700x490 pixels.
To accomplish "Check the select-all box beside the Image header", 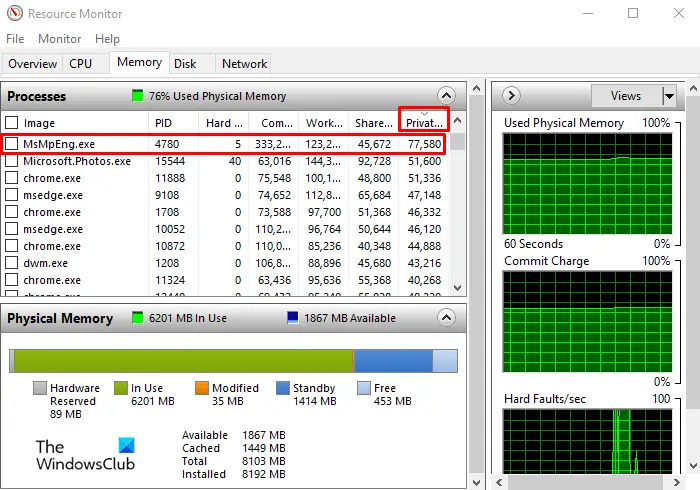I will [x=12, y=122].
